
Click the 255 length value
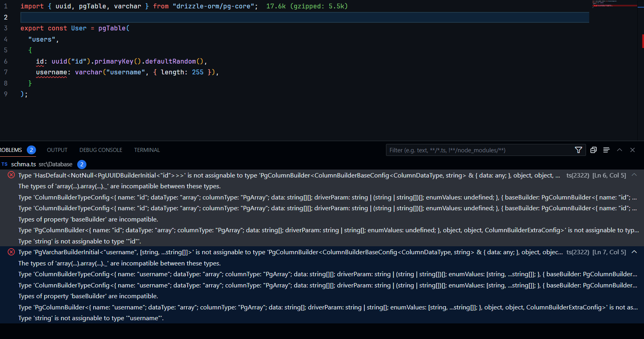pyautogui.click(x=198, y=72)
